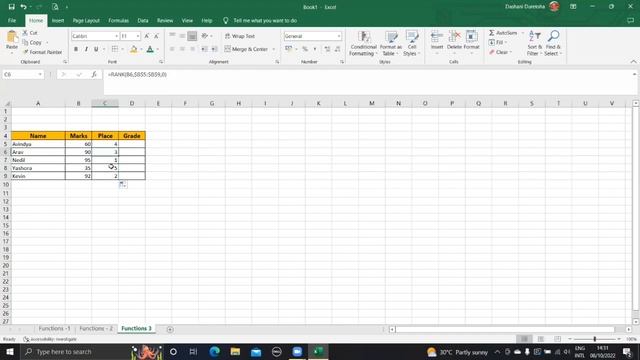Open Sort & Filter menu

click(x=534, y=43)
